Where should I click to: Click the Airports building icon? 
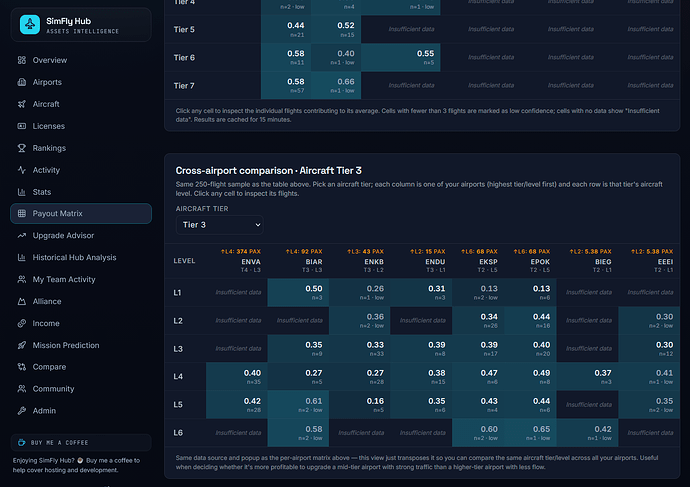click(x=22, y=82)
